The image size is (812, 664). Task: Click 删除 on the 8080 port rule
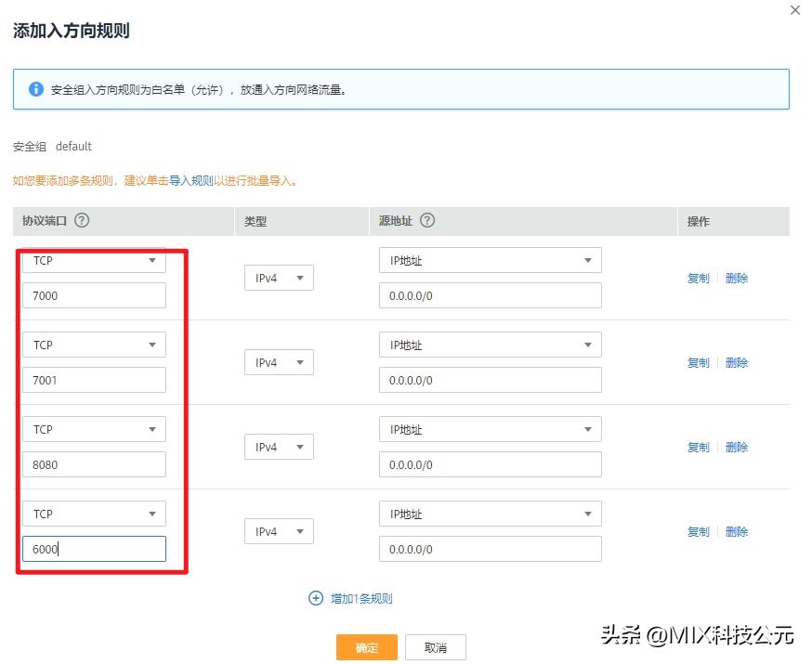[736, 447]
